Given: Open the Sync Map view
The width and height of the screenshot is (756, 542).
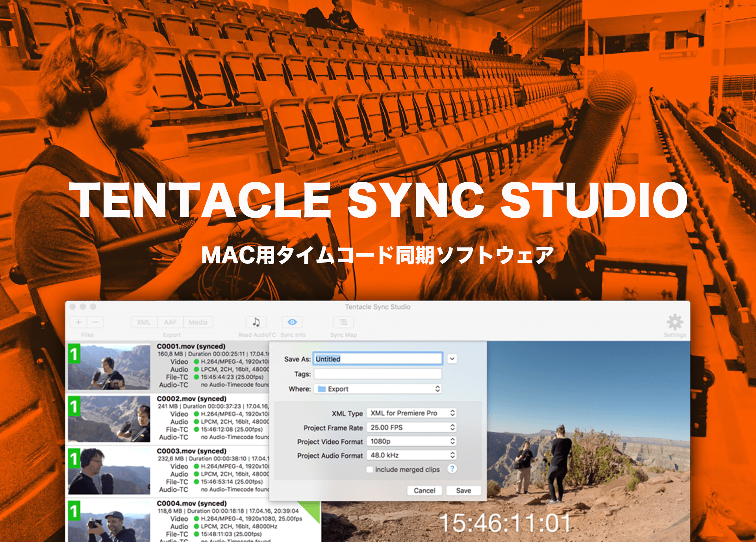Looking at the screenshot, I should (343, 322).
